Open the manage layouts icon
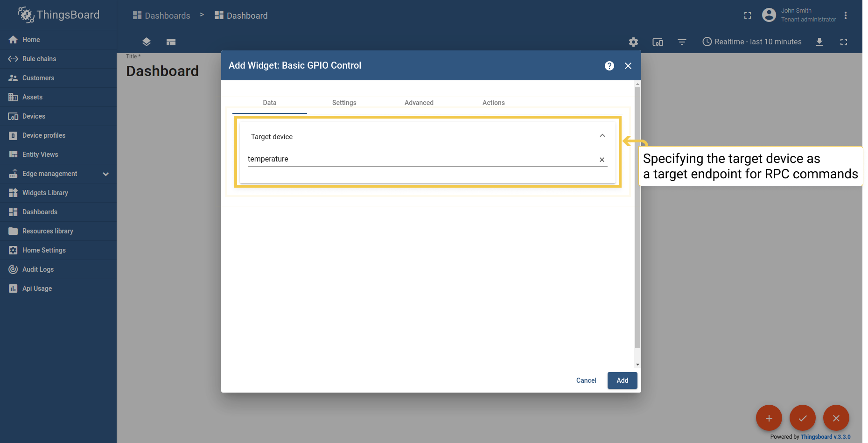The height and width of the screenshot is (443, 868). click(x=171, y=42)
